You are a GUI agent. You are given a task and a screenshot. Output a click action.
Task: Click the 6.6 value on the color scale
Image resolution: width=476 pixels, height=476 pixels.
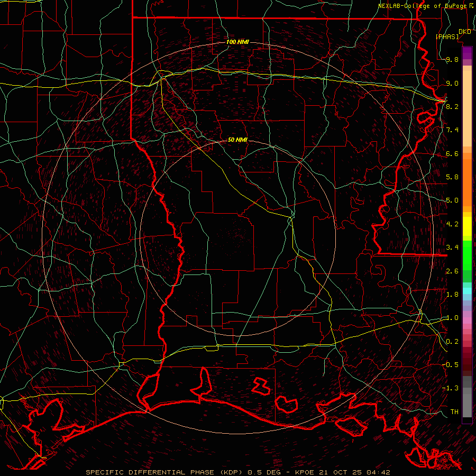[x=452, y=153]
